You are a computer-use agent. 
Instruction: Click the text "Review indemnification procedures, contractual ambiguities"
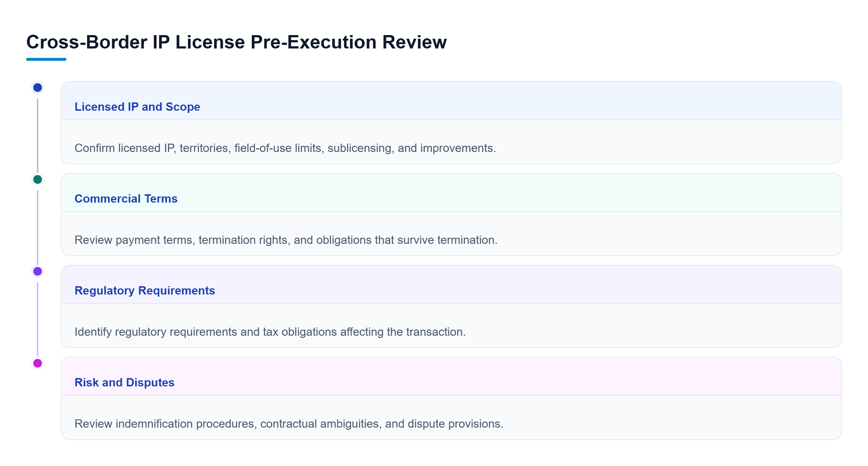pos(226,424)
